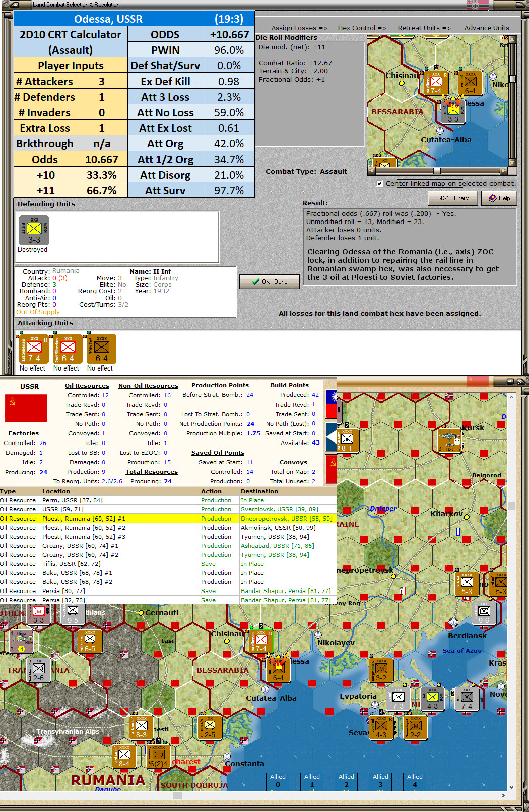Select the 6(2)4 mechanized unit at Bucharest
This screenshot has width=529, height=812.
[x=158, y=756]
